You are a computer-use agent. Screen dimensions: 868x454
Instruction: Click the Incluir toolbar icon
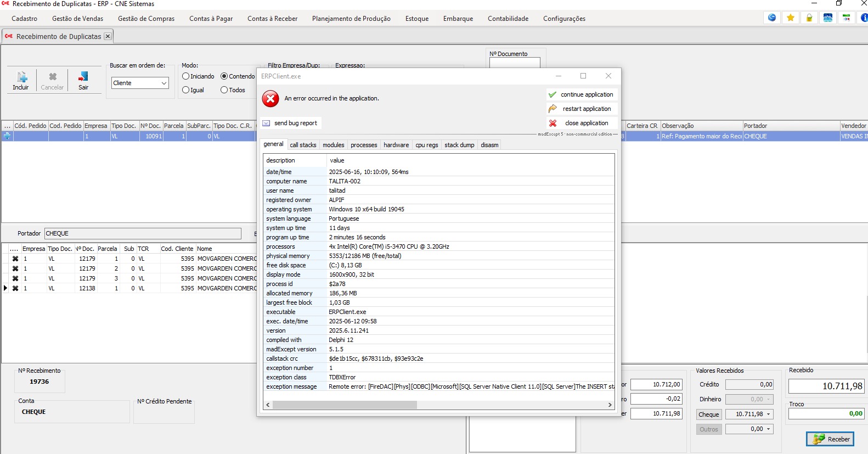point(21,77)
